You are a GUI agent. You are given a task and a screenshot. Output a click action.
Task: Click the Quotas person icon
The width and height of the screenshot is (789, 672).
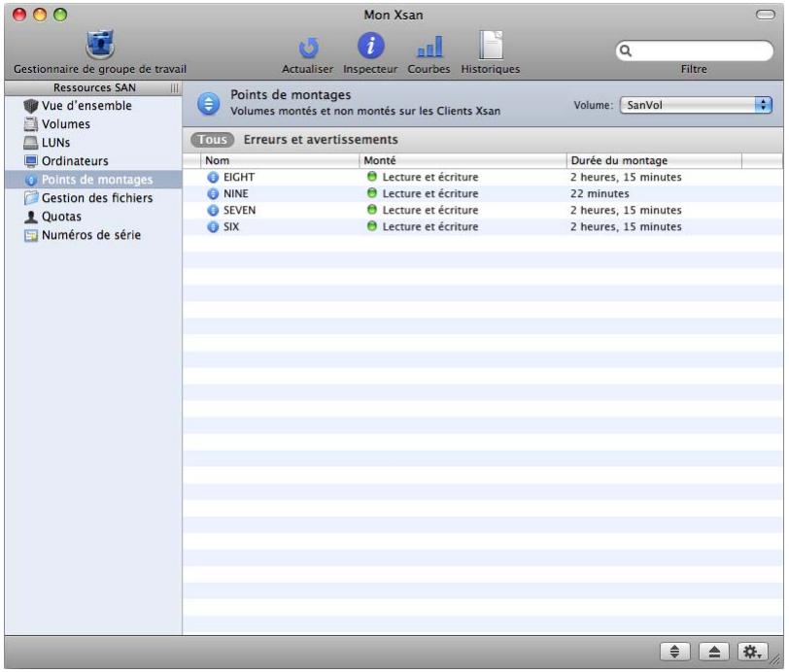point(31,217)
